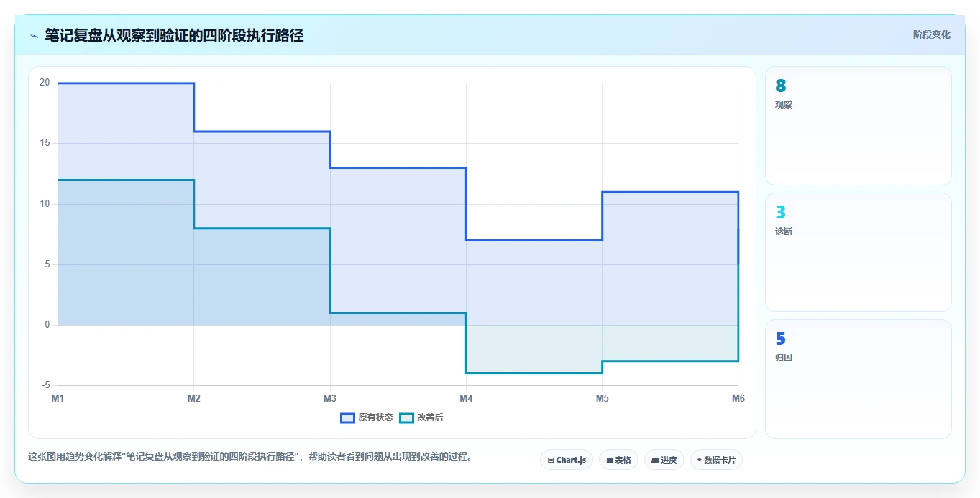This screenshot has width=980, height=498.
Task: Click the M4 x-axis label
Action: (x=466, y=397)
